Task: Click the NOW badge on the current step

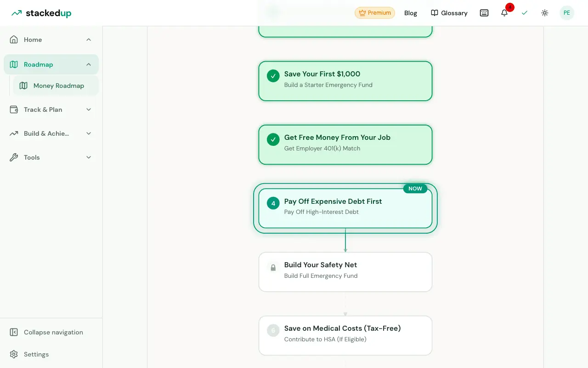Action: (x=415, y=189)
